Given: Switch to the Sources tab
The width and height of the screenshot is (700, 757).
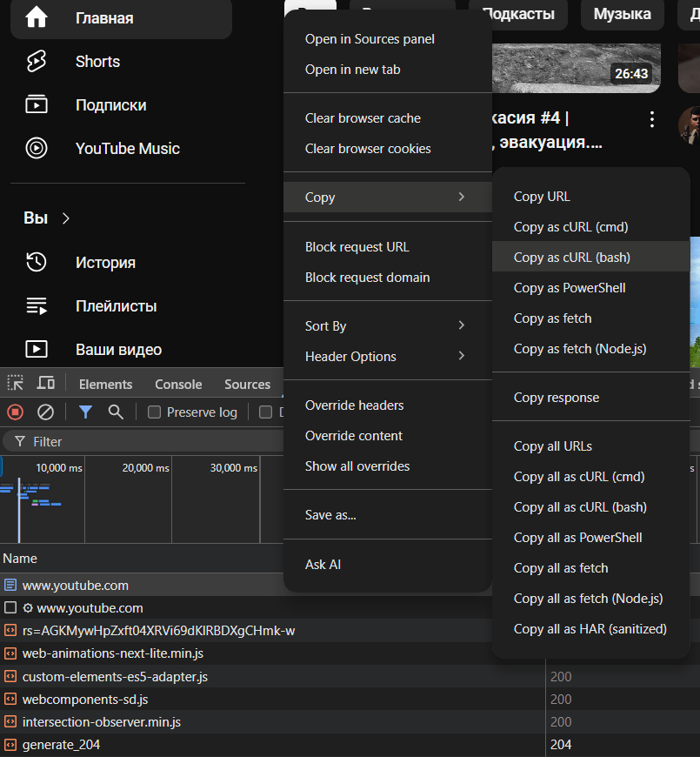Looking at the screenshot, I should 248,385.
